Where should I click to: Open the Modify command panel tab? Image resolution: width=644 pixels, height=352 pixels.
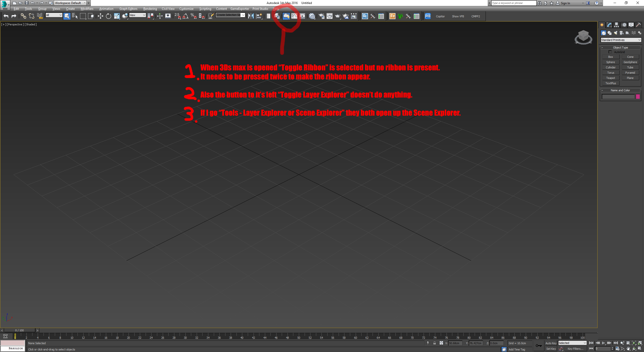(x=609, y=25)
